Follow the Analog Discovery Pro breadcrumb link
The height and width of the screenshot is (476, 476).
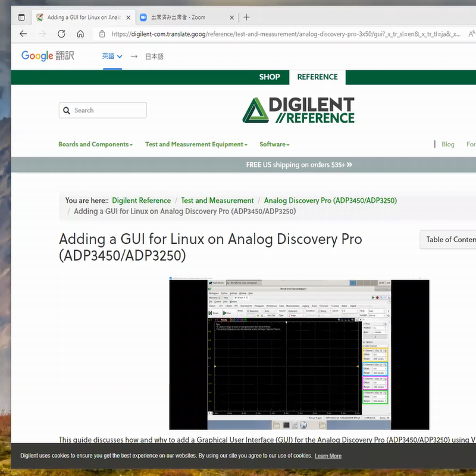click(330, 201)
